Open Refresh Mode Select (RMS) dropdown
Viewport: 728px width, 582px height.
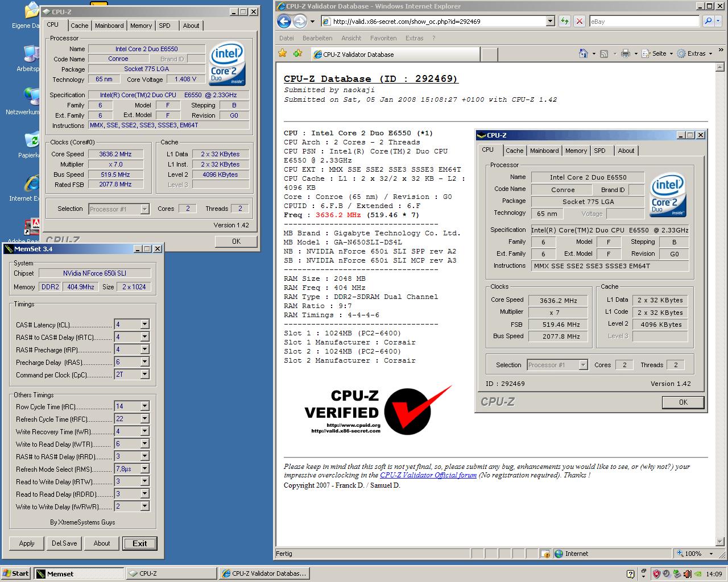tap(144, 469)
